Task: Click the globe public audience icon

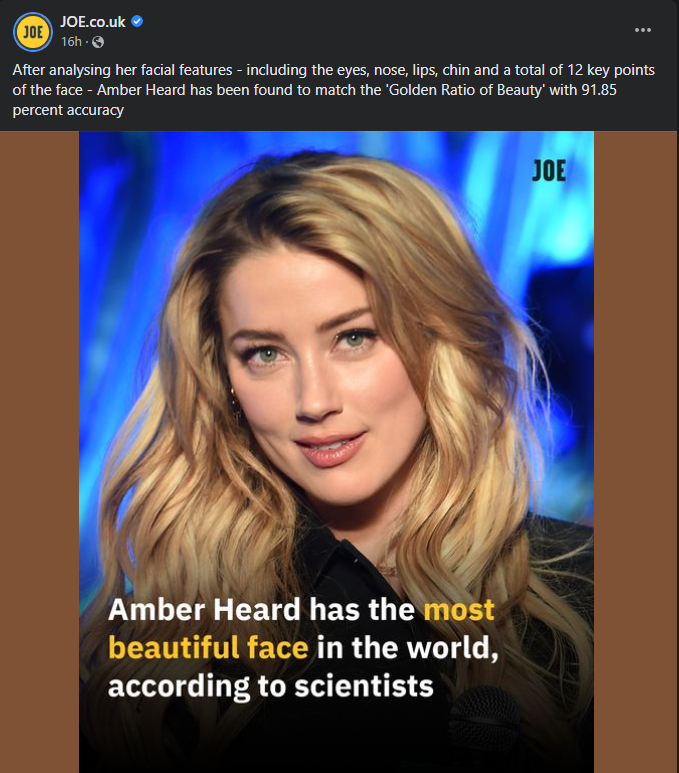Action: click(98, 42)
